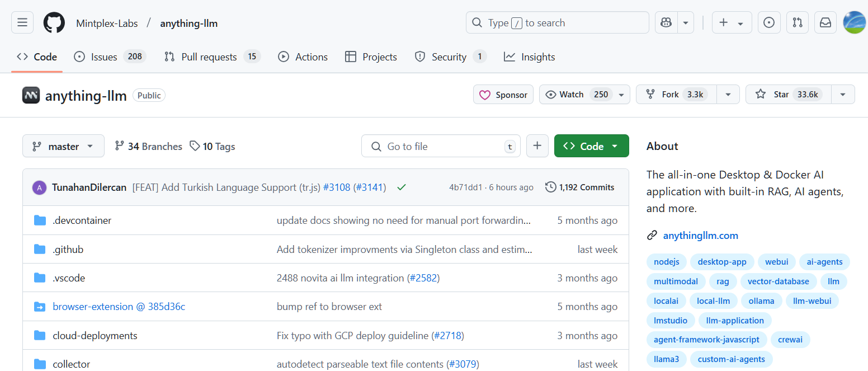The width and height of the screenshot is (868, 371).
Task: View 10 Tags
Action: pos(212,146)
